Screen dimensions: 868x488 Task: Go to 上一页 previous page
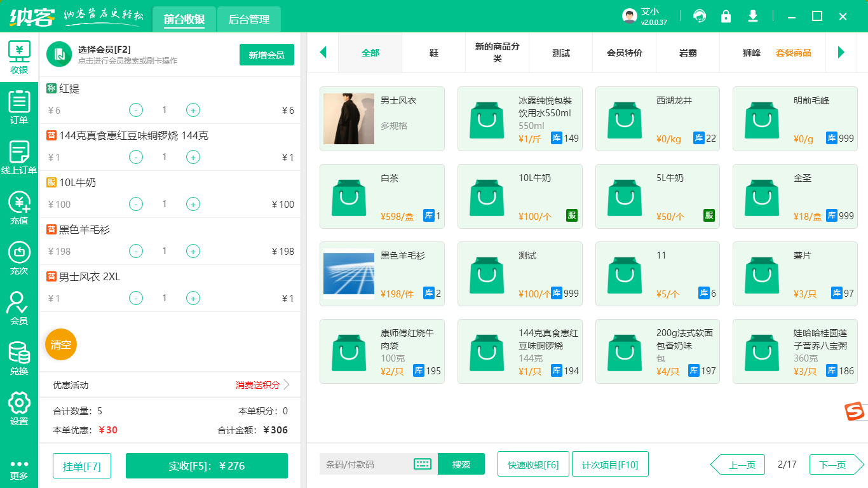tap(737, 464)
